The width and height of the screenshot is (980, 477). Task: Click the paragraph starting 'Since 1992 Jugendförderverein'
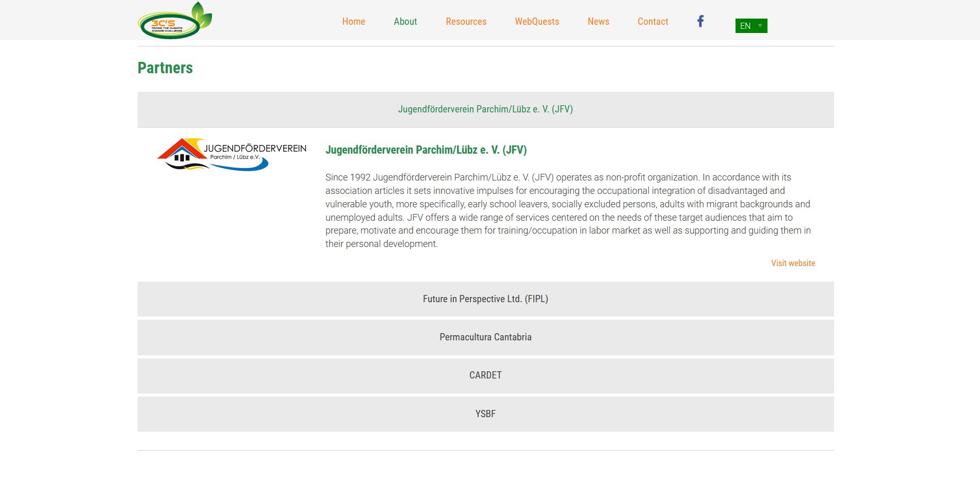point(568,210)
